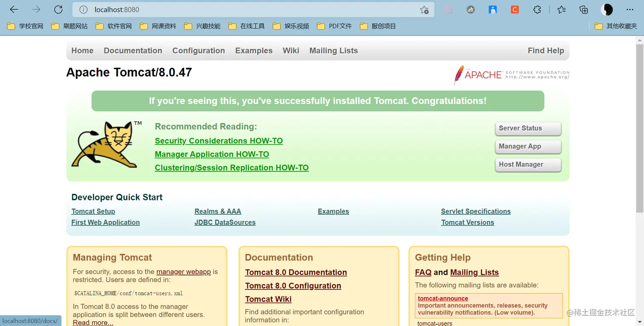Add this page to favorites star icon
Viewport: 644px width, 326px height.
(424, 10)
